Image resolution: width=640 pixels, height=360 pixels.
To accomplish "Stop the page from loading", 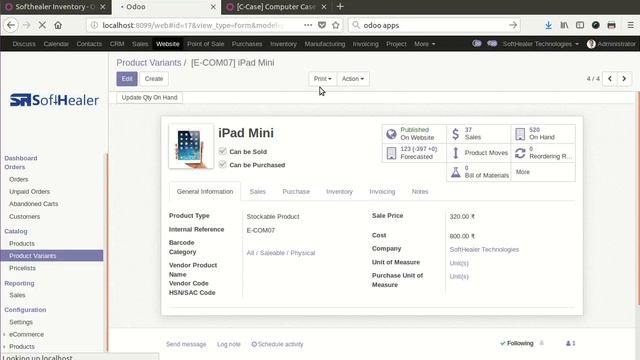I will click(x=42, y=25).
